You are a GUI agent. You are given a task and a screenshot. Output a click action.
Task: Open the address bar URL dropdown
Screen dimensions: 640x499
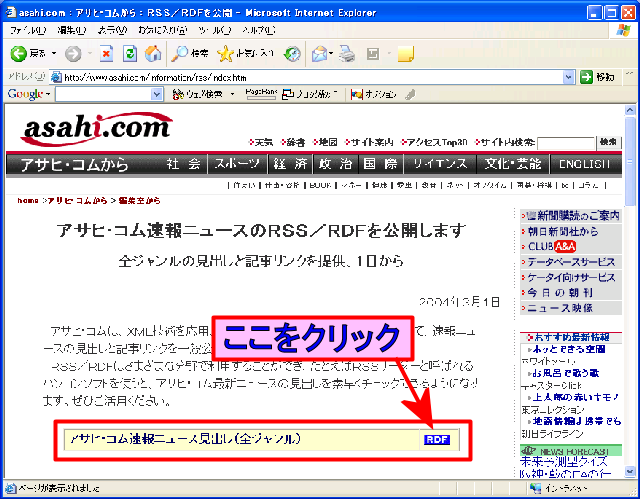(x=569, y=77)
